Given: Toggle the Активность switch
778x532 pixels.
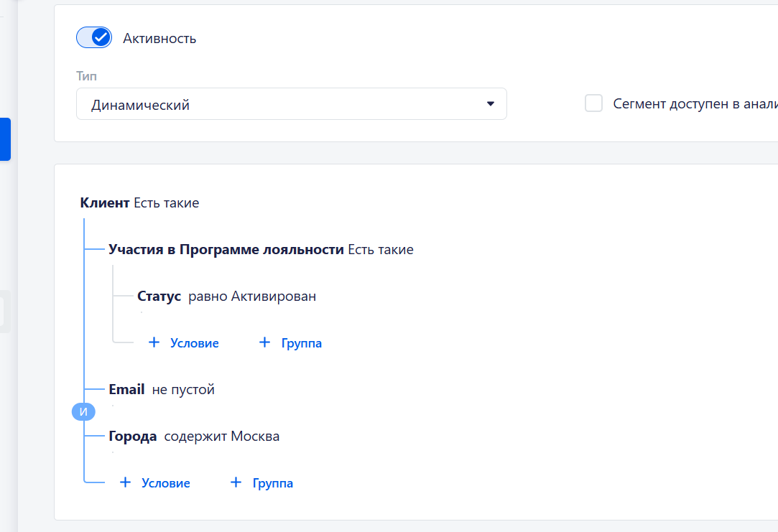Looking at the screenshot, I should point(94,38).
